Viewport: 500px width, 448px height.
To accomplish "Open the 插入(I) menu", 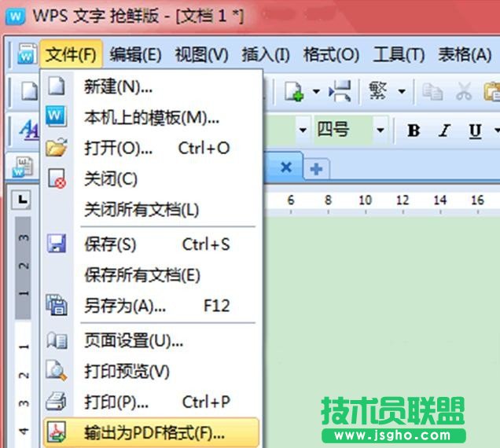I will (266, 54).
